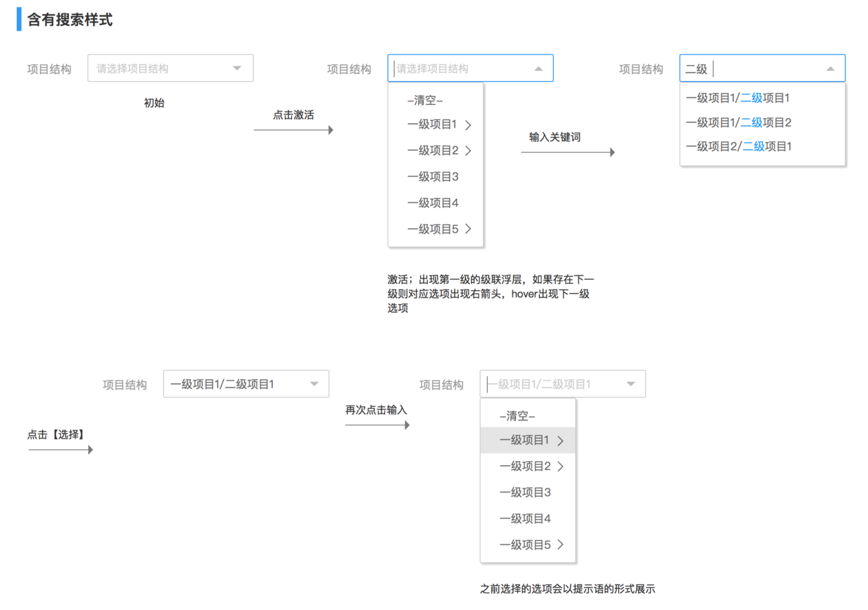Expand chevron beside 一级项目2 in list with highlighted row
This screenshot has width=868, height=610.
coord(561,467)
